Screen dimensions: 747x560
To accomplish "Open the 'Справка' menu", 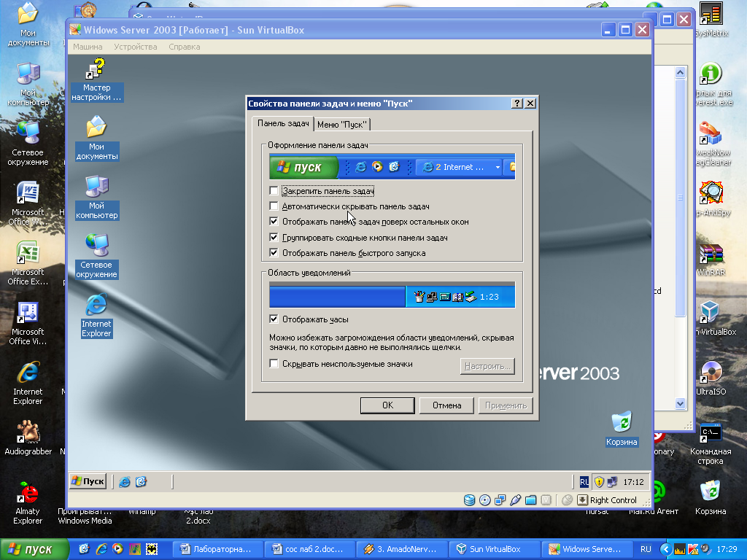I will tap(185, 47).
